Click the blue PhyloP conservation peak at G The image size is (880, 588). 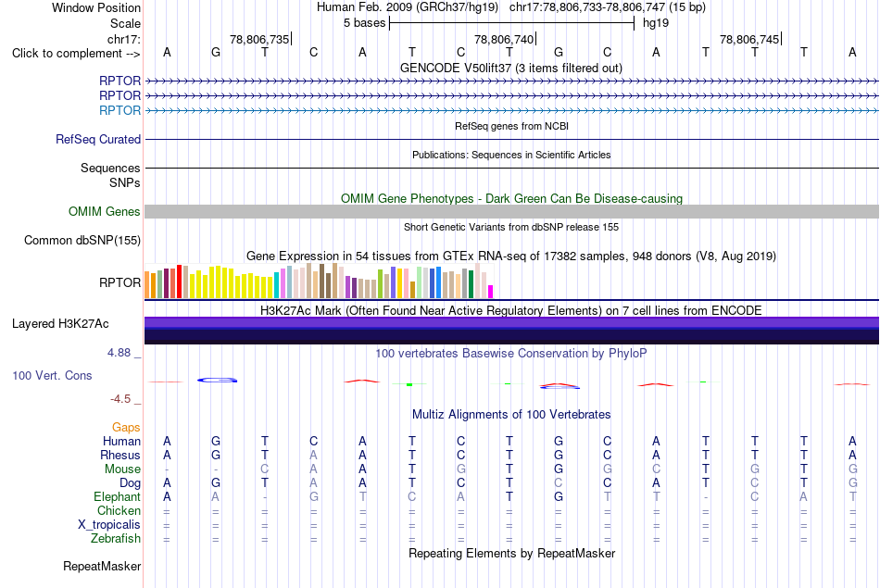tap(217, 380)
